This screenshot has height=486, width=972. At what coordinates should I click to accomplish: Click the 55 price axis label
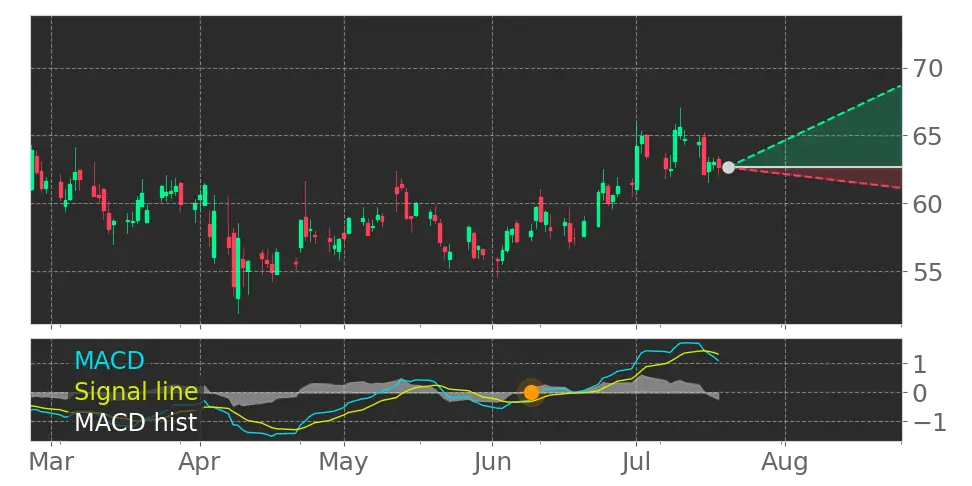pyautogui.click(x=927, y=272)
